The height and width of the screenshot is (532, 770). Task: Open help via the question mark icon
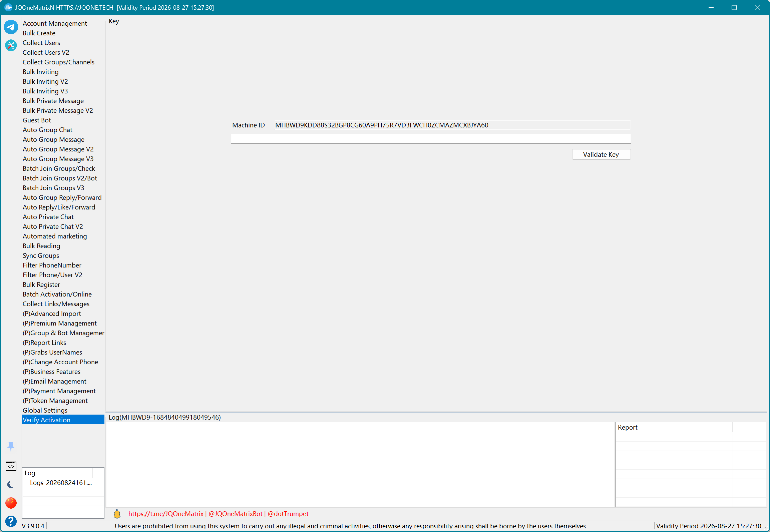pos(11,521)
